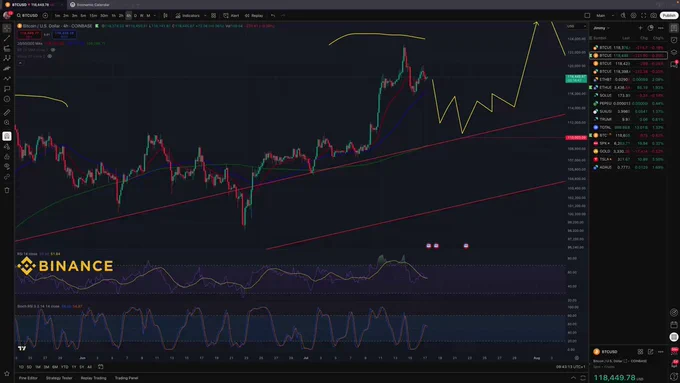Image resolution: width=680 pixels, height=383 pixels.
Task: Open the indicator templates grid icon
Action: point(213,16)
